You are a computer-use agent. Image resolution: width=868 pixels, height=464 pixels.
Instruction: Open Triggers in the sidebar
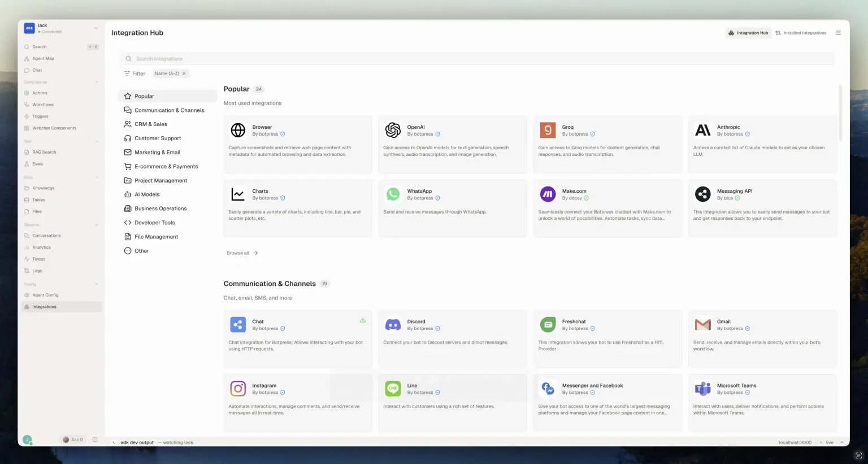click(62, 116)
